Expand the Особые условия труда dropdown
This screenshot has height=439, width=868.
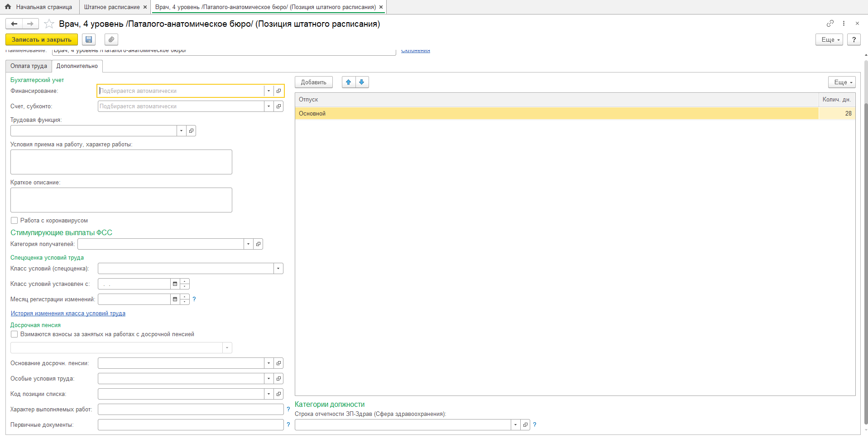269,379
